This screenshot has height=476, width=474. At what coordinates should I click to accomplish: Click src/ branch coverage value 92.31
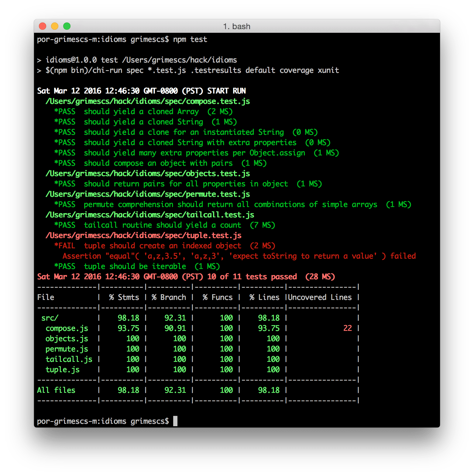pyautogui.click(x=175, y=318)
